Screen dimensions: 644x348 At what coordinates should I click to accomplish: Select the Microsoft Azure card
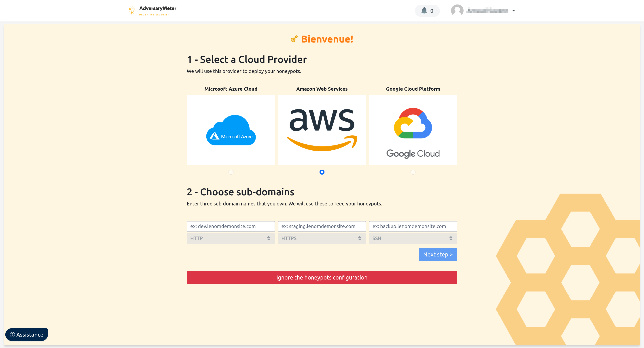click(231, 130)
